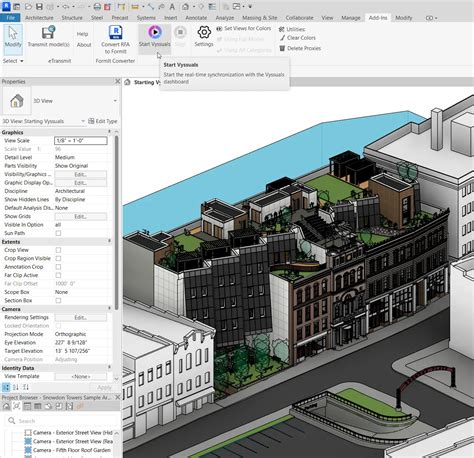Click the Clear Colors brush icon
Viewport: 474px width, 458px height.
[x=282, y=38]
